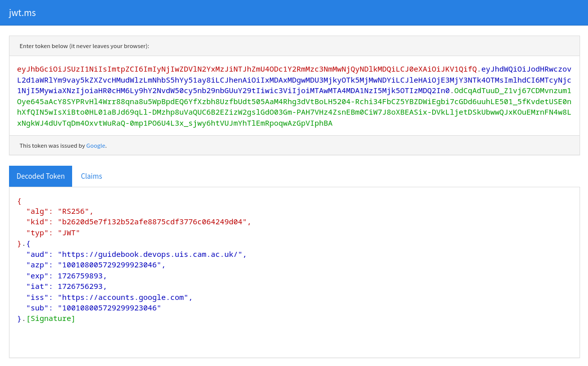Switch to the Claims tab
The width and height of the screenshot is (588, 366).
click(92, 176)
